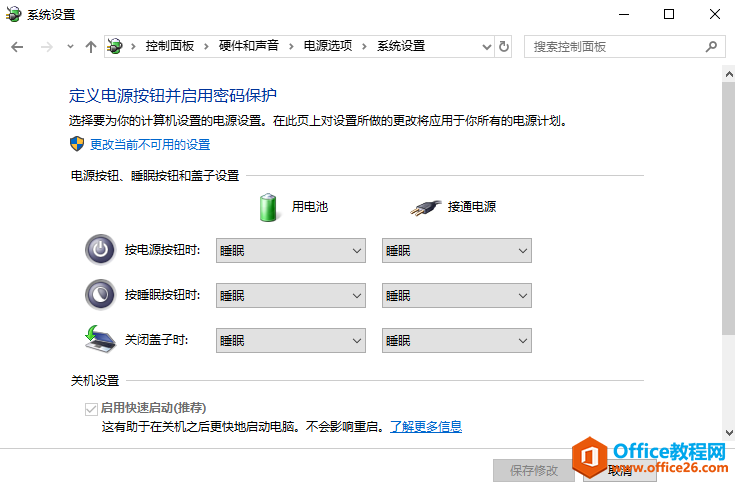Click the search magnifier icon
This screenshot has height=485, width=735.
(x=711, y=46)
